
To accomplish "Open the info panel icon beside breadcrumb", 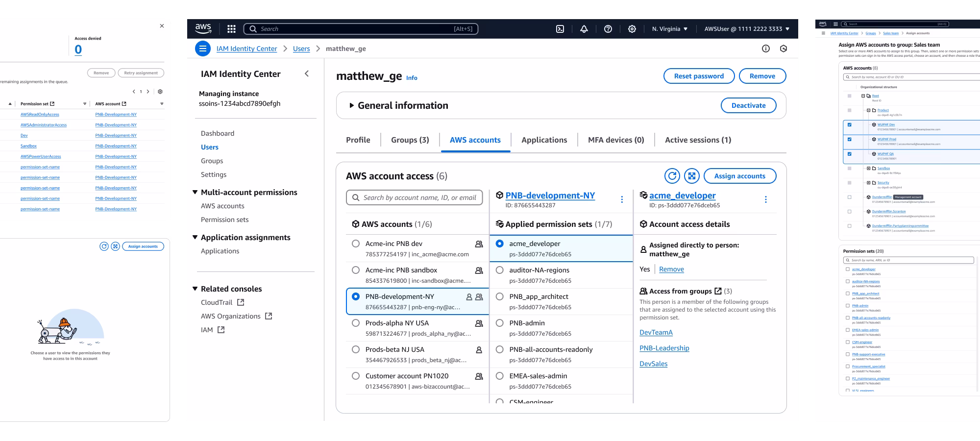I will coord(766,49).
